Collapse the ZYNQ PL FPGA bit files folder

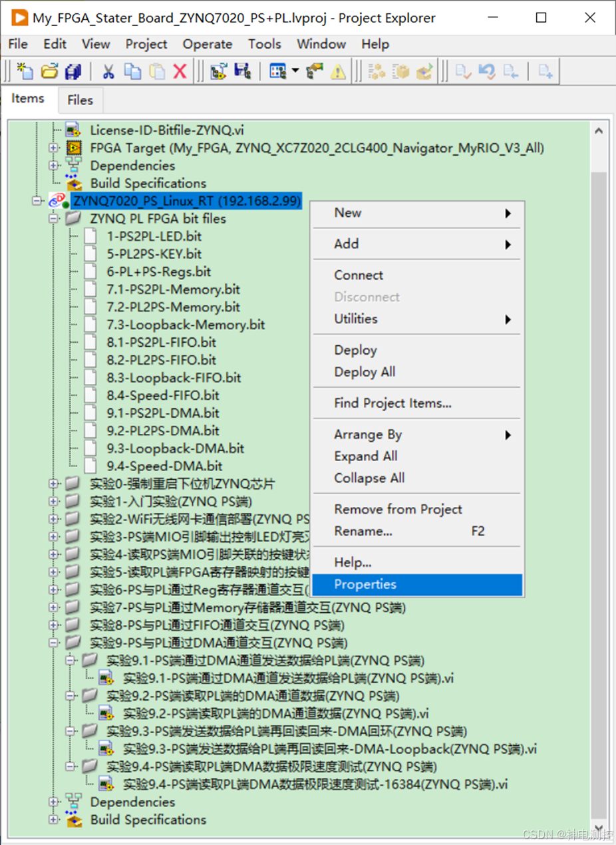[x=54, y=218]
